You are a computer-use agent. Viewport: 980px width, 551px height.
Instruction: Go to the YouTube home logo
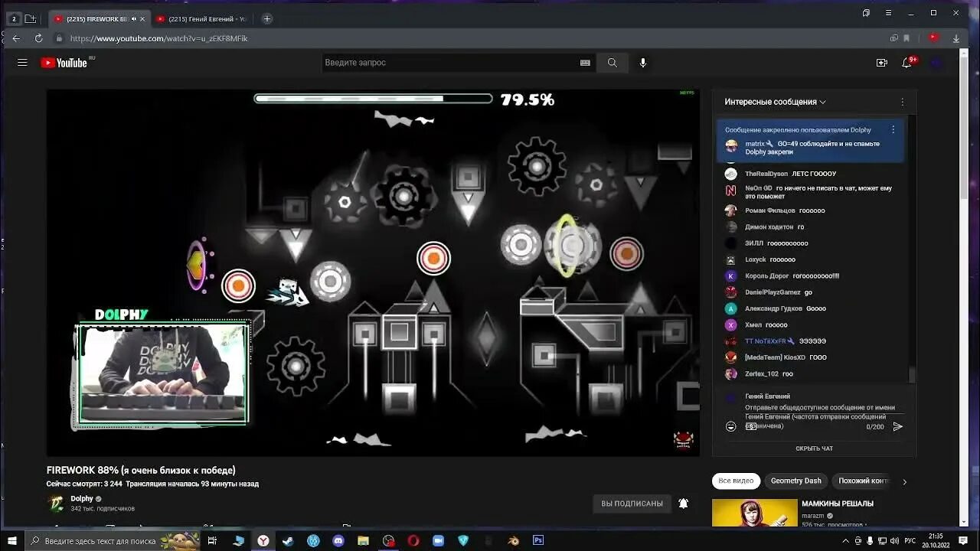point(64,63)
